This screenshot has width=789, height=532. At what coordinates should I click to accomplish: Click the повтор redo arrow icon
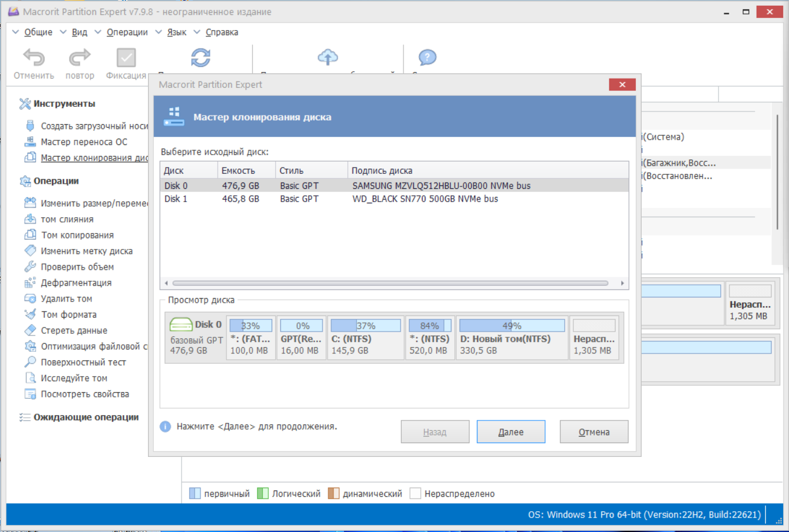[x=80, y=58]
